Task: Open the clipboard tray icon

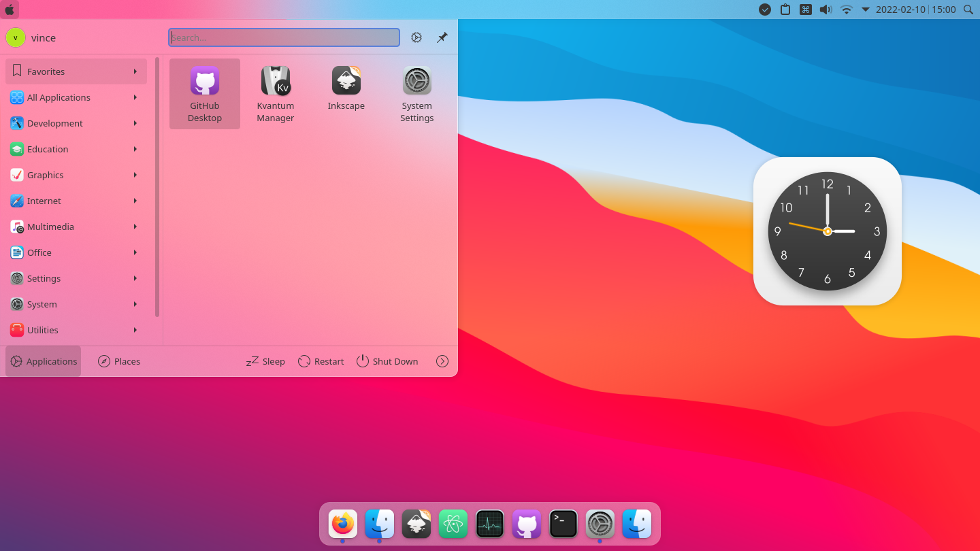Action: pyautogui.click(x=785, y=10)
